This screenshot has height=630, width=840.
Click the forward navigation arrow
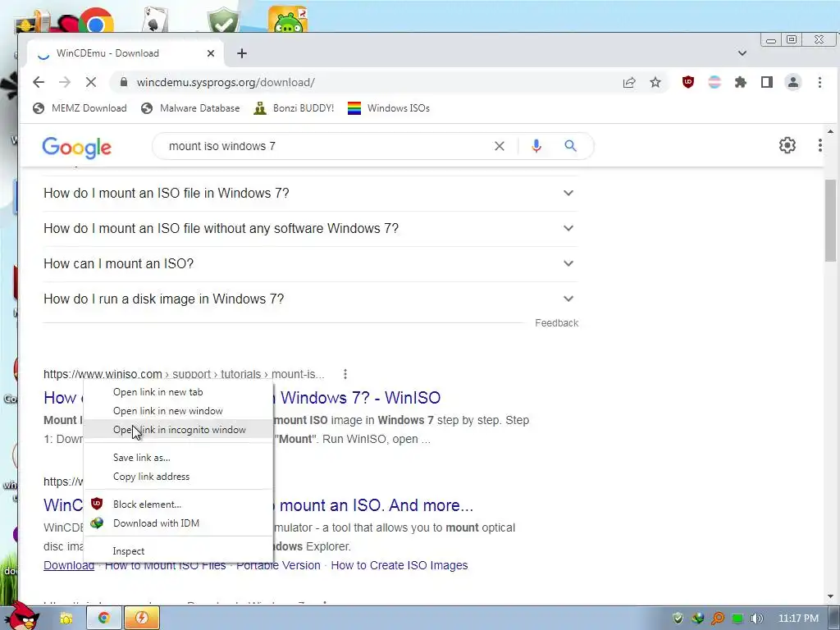65,82
